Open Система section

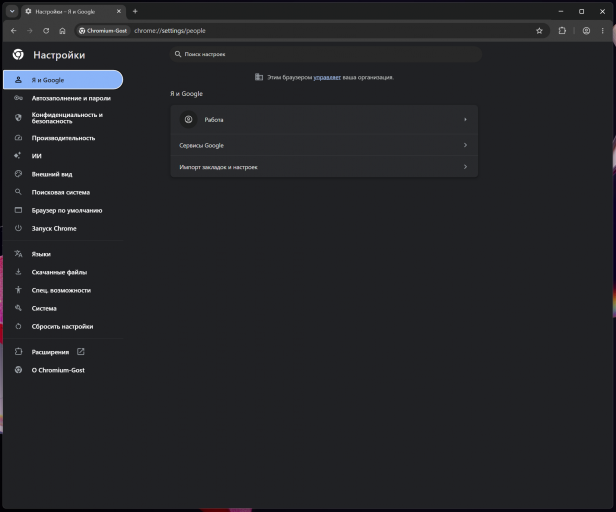pos(63,308)
